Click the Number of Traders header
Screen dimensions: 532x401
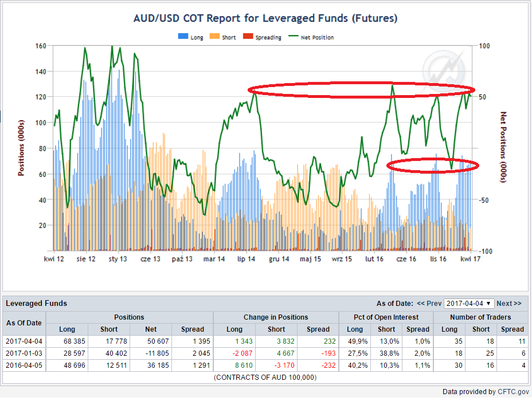coord(480,317)
